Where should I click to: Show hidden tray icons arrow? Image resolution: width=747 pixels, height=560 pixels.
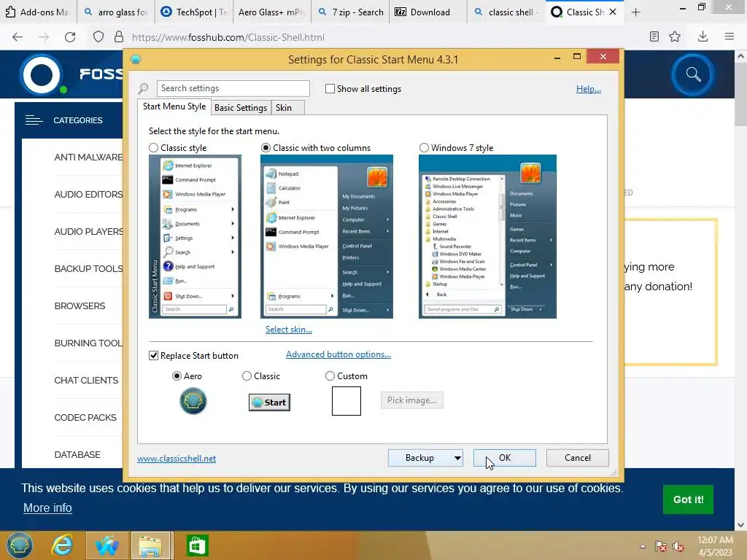tap(643, 546)
